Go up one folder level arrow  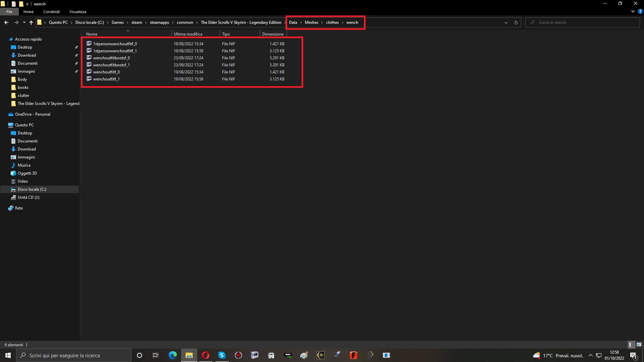coord(31,22)
